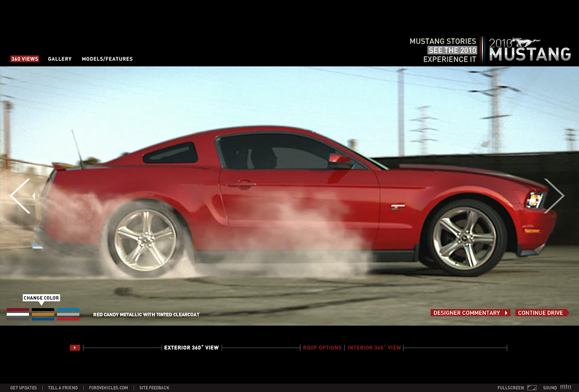Rotate car view with left arrow
579x392 pixels.
click(x=20, y=196)
